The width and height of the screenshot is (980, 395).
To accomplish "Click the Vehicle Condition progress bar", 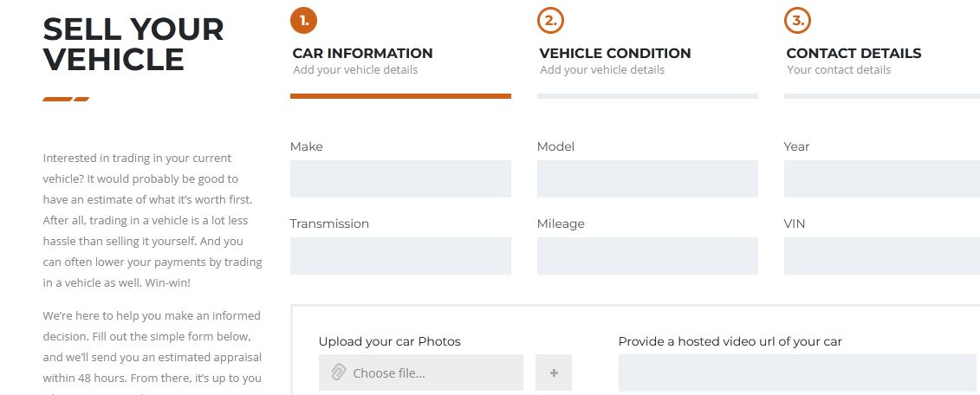I will click(647, 96).
